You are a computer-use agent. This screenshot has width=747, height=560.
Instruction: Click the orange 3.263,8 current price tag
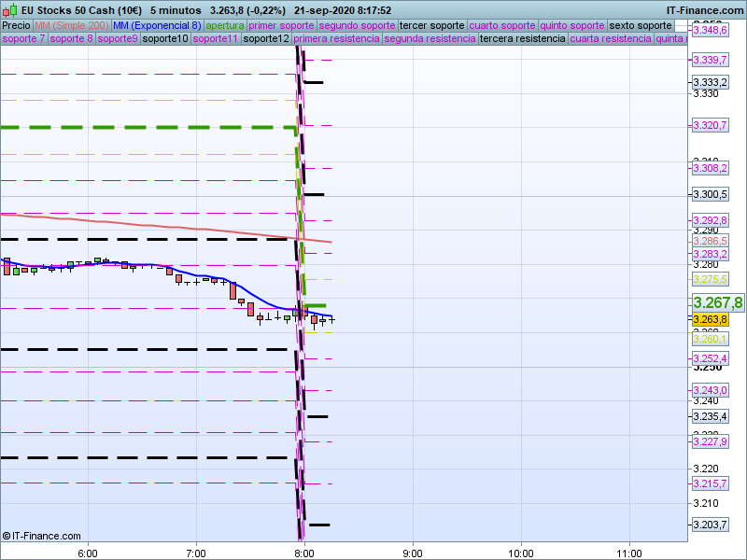point(710,319)
